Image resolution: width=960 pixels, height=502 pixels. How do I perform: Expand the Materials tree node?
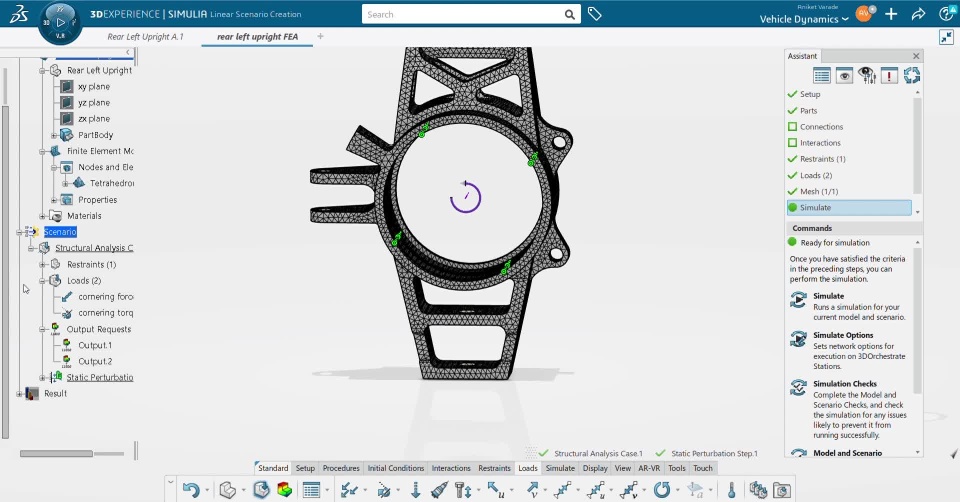click(42, 216)
